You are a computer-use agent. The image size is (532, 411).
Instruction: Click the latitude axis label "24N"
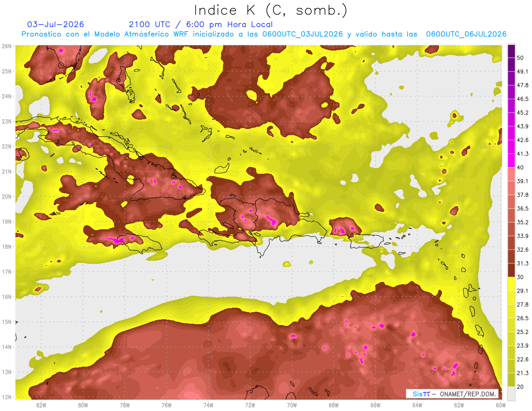point(7,96)
